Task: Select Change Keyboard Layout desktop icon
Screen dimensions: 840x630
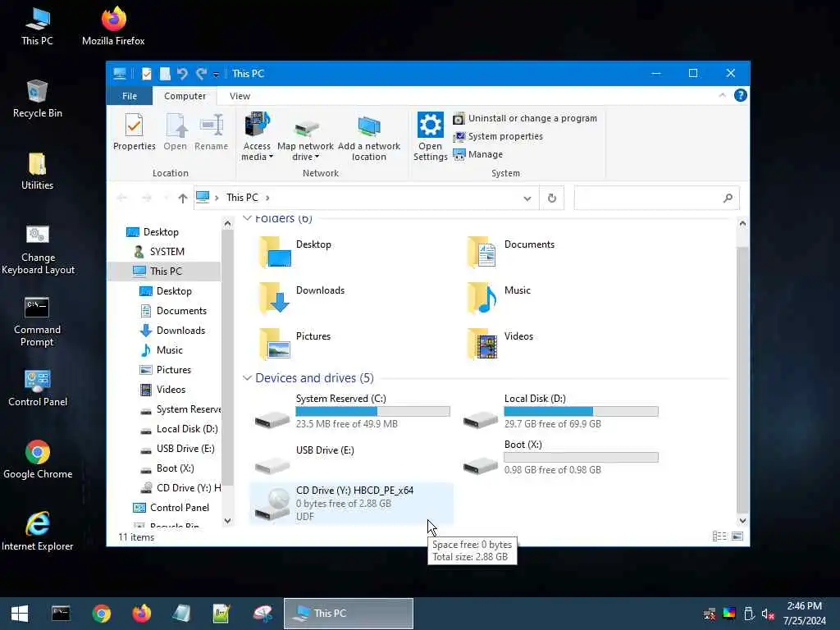Action: point(38,249)
